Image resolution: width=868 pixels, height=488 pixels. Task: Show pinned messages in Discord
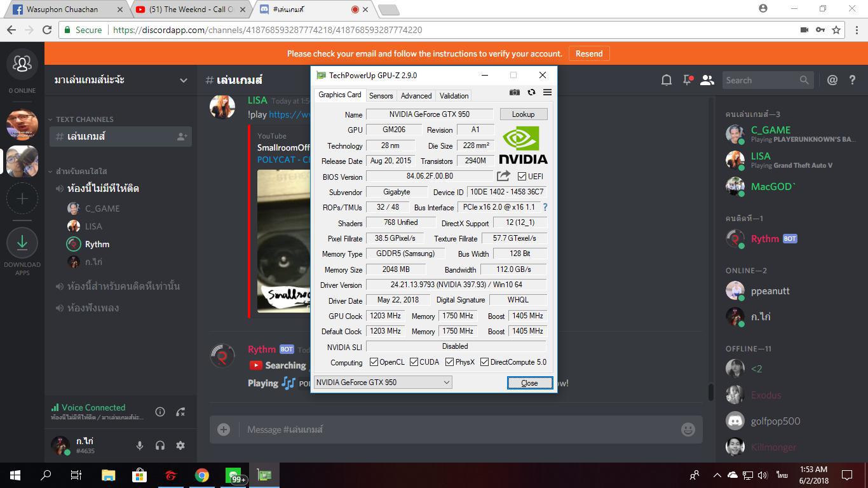687,80
